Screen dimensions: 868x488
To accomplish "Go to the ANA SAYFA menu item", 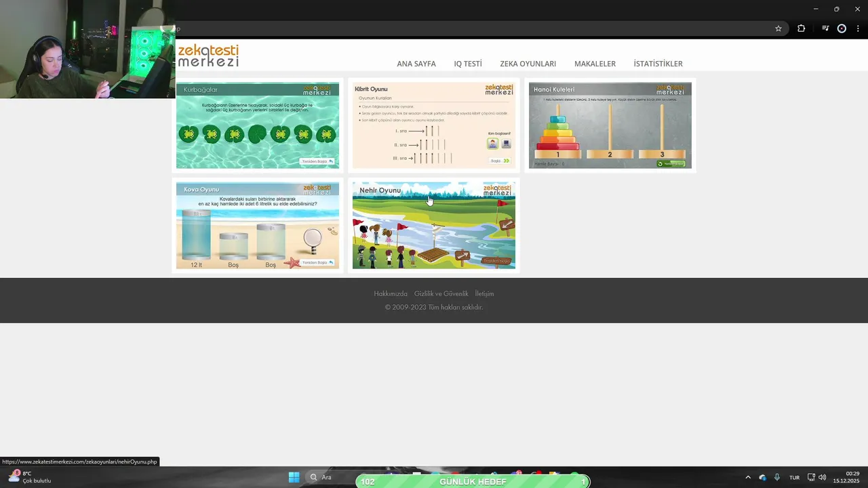I will (x=416, y=64).
